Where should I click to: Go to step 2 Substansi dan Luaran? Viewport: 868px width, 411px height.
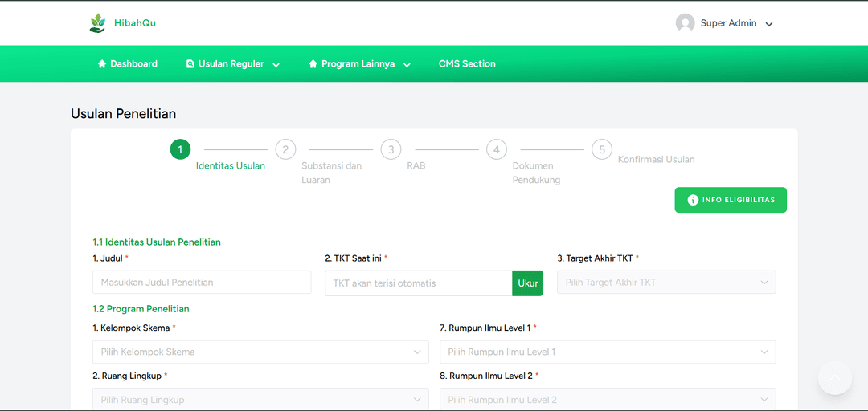click(285, 149)
